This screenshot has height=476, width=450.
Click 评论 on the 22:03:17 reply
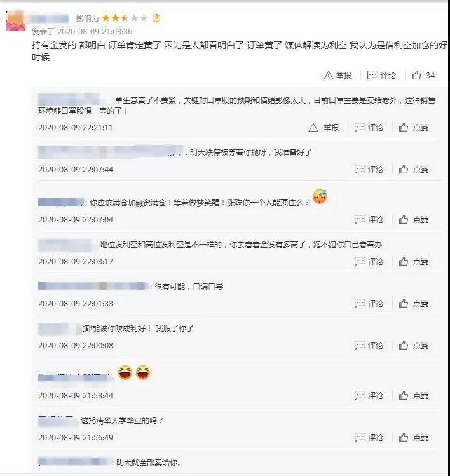[369, 261]
